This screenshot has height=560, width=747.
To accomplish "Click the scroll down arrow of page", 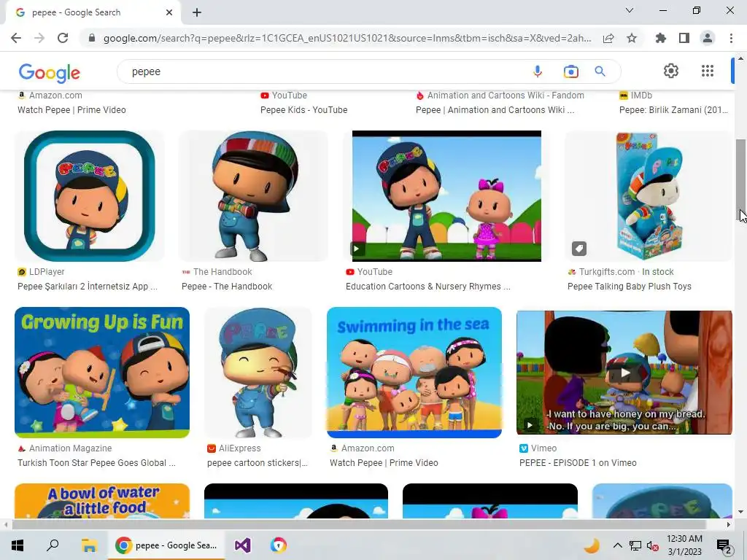I will [740, 513].
